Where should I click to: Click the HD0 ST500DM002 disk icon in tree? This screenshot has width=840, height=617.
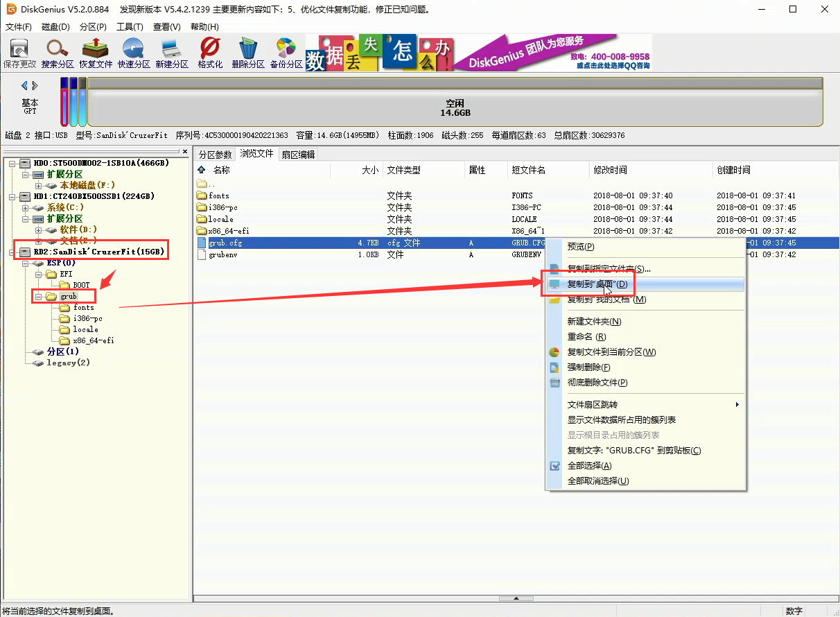click(24, 164)
